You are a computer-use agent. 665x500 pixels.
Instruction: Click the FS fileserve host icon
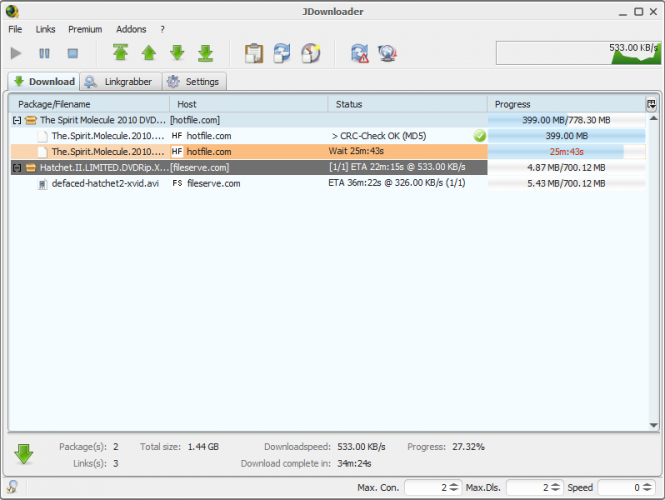pyautogui.click(x=177, y=183)
